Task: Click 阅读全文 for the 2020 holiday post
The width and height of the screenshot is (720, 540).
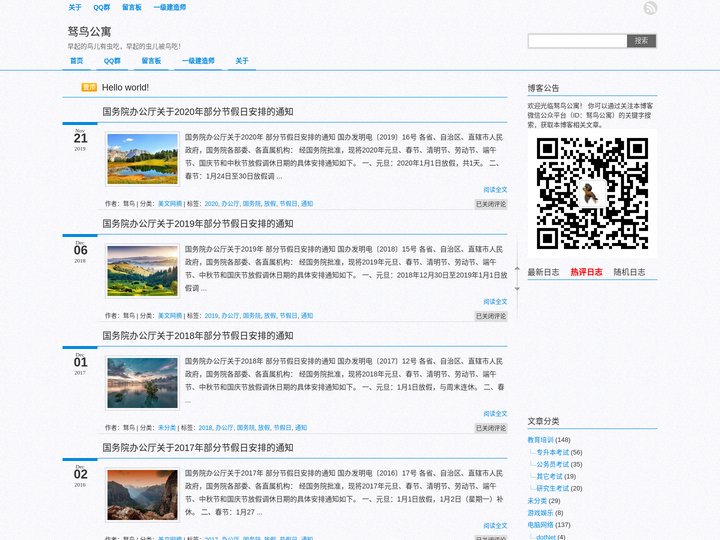Action: point(495,190)
